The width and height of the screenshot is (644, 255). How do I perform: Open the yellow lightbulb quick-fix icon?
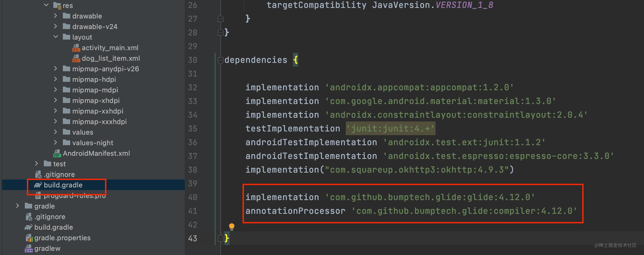pyautogui.click(x=231, y=226)
